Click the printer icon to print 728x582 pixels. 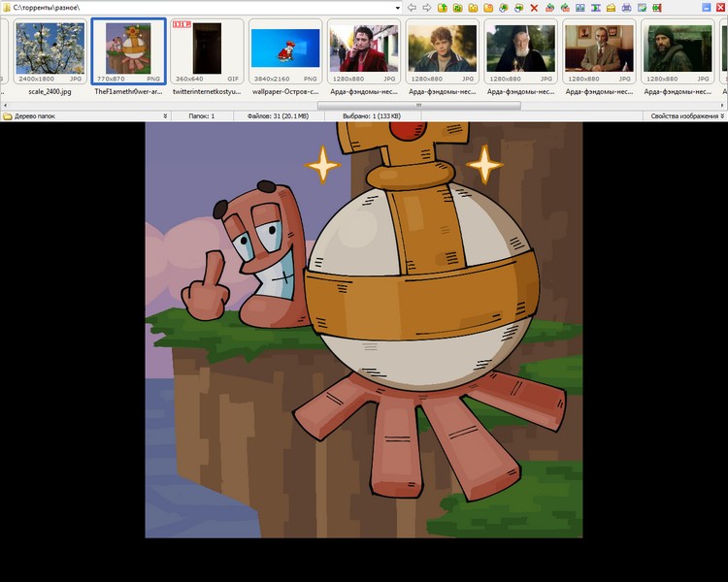coord(626,8)
